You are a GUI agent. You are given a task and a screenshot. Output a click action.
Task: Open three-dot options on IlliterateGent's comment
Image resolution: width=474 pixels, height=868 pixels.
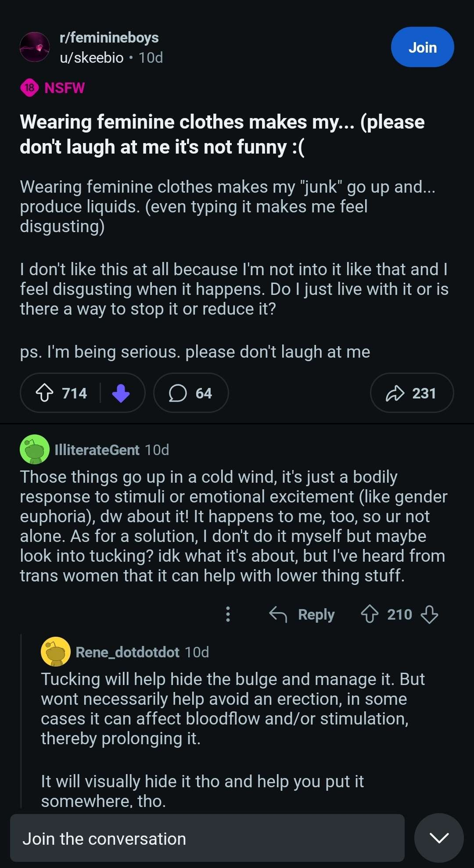[x=228, y=614]
